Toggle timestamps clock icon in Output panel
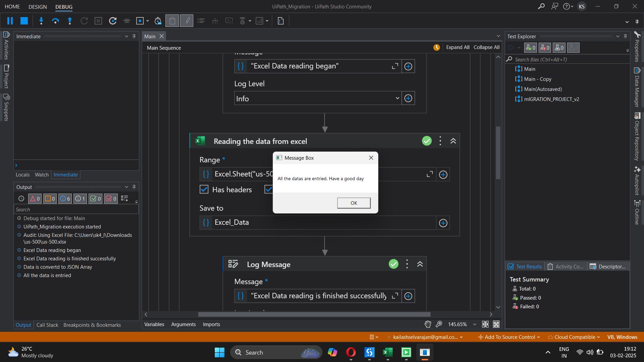The height and width of the screenshot is (362, 644). [x=21, y=199]
